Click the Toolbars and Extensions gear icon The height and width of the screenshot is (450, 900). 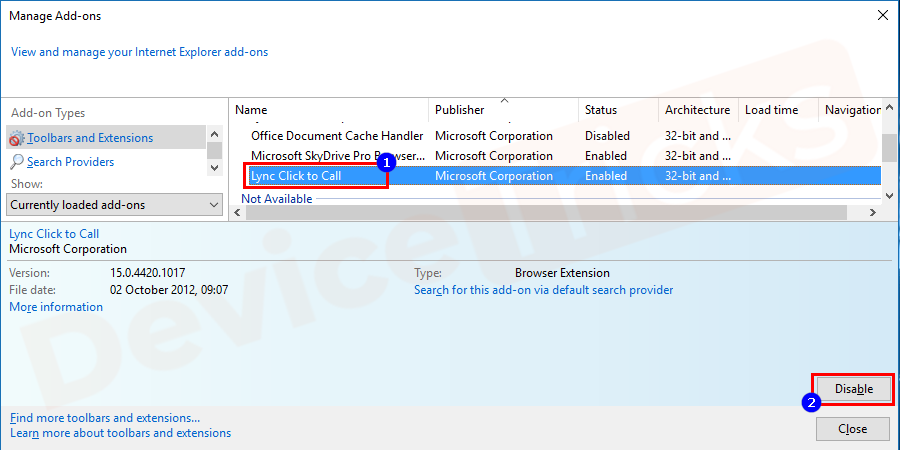[x=17, y=138]
